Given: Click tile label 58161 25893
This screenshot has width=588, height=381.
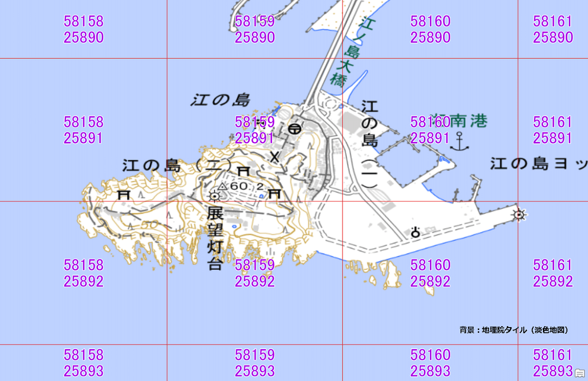Looking at the screenshot, I should click(x=553, y=362).
